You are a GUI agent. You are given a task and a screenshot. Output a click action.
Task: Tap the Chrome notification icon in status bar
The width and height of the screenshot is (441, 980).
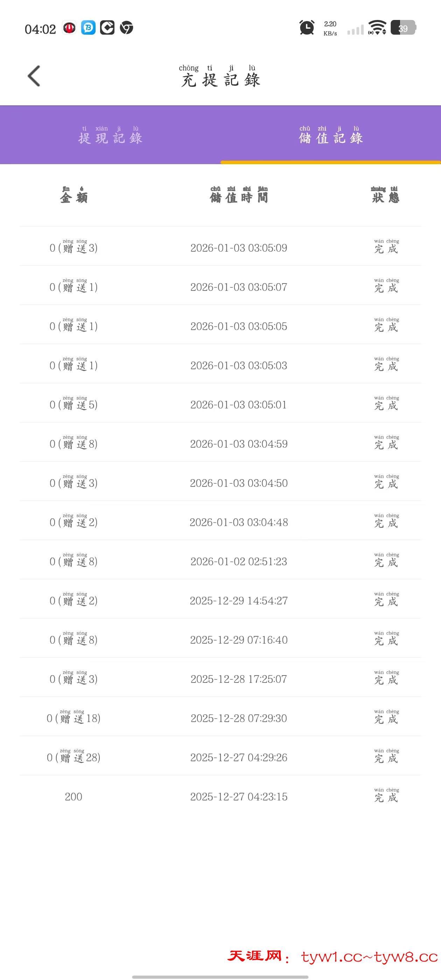(x=126, y=28)
